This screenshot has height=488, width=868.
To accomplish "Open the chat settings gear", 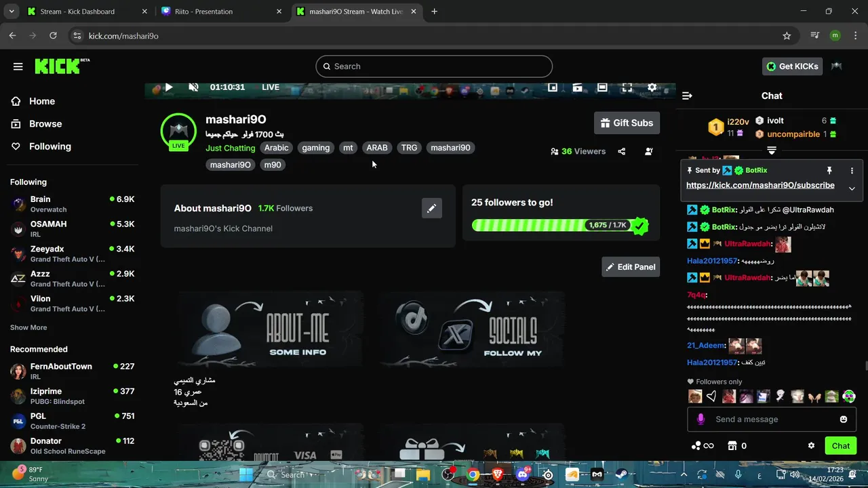I will [x=811, y=446].
